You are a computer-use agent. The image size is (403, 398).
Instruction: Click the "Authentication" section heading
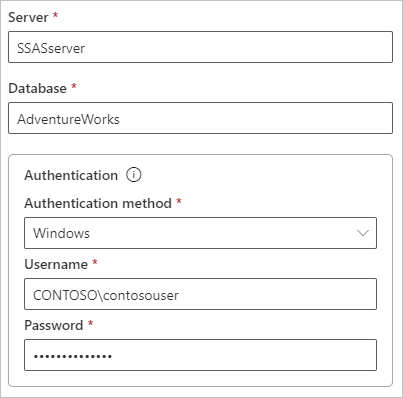pyautogui.click(x=71, y=175)
